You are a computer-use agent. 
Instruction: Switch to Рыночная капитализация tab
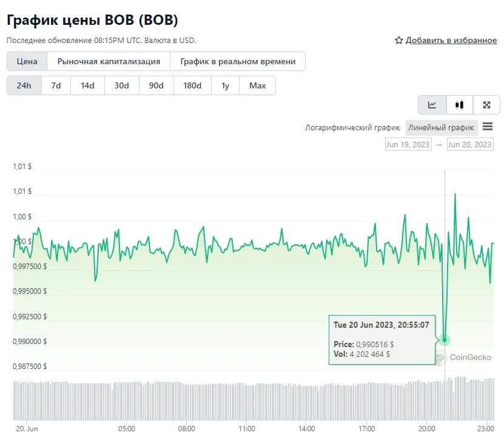click(x=109, y=61)
